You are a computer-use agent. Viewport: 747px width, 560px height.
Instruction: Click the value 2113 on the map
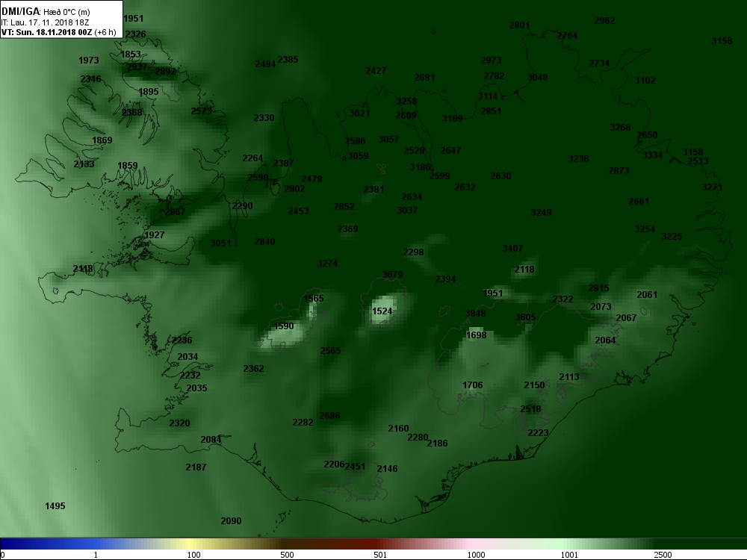pos(569,377)
